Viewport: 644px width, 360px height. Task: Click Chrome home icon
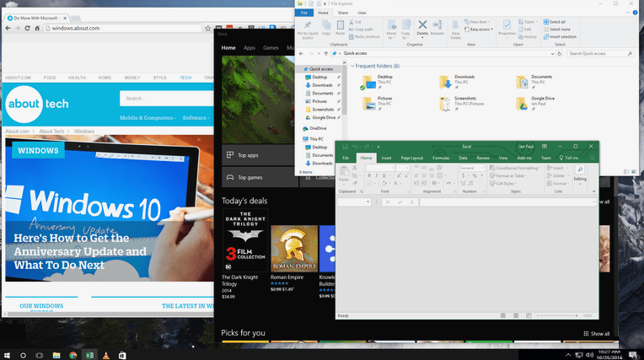(x=37, y=28)
